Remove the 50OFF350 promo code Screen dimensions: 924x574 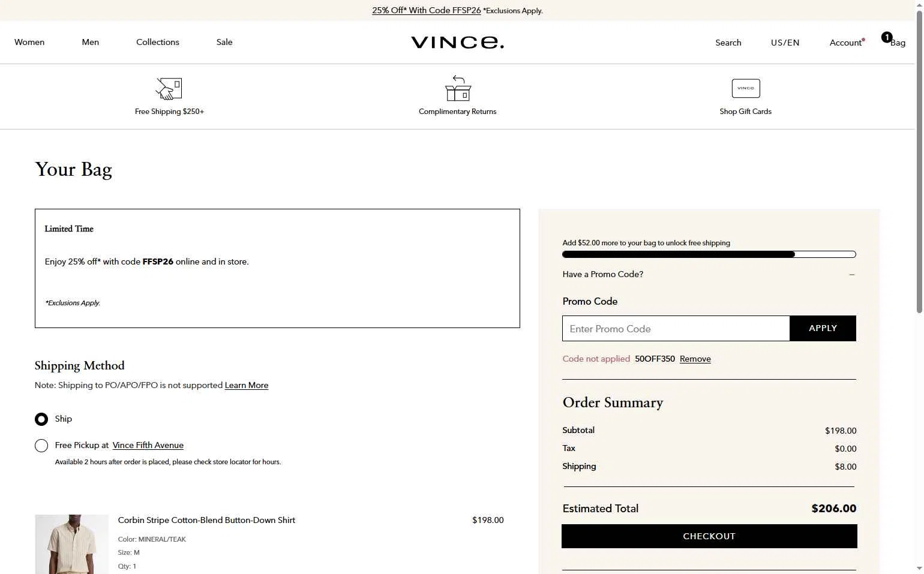pos(695,359)
